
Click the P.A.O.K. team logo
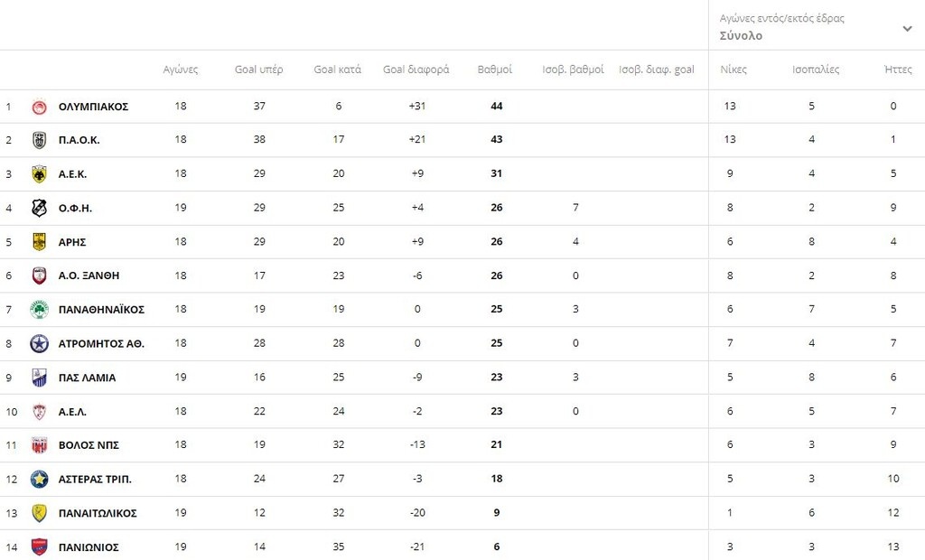pos(39,140)
